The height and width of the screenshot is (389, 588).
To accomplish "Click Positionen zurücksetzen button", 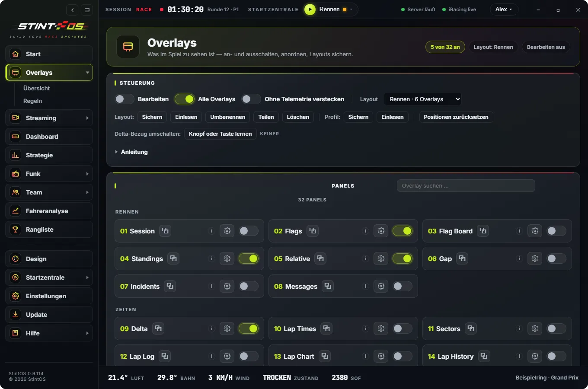I will 456,117.
